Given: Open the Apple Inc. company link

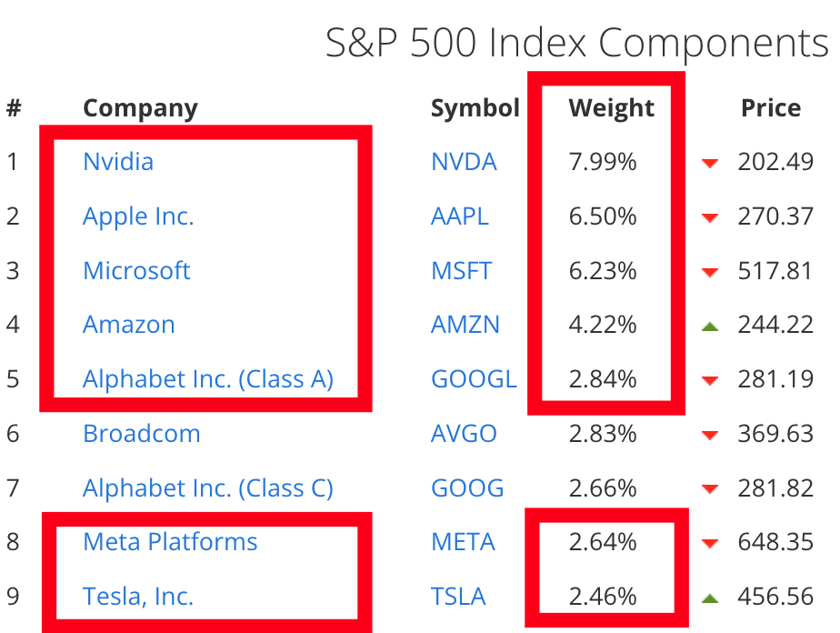Looking at the screenshot, I should [138, 216].
